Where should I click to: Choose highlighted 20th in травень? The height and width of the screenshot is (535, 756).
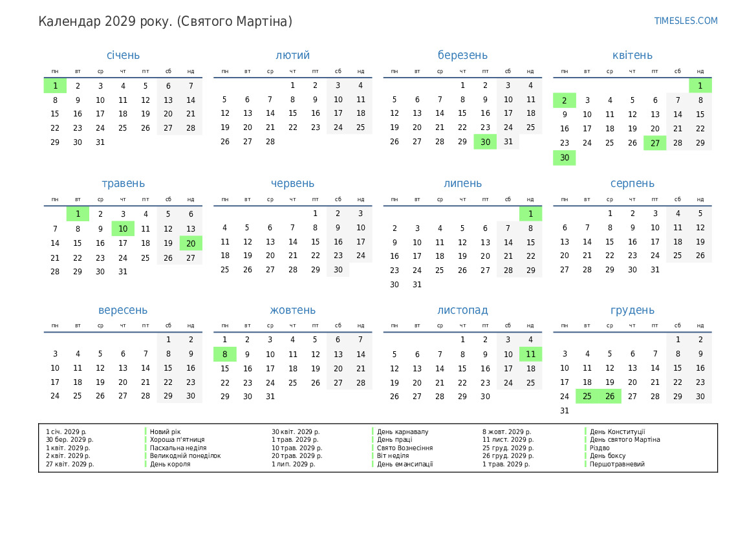coord(191,243)
